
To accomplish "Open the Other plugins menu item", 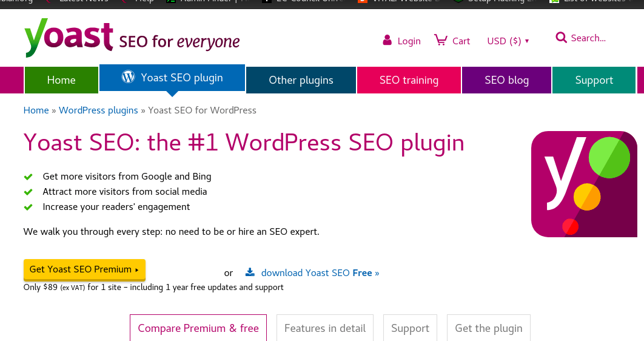I will click(301, 80).
